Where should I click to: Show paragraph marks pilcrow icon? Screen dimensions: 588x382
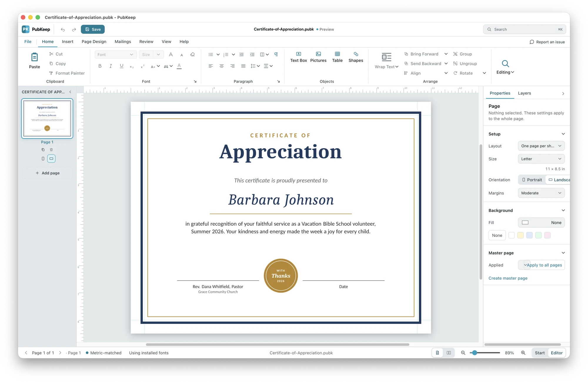276,54
